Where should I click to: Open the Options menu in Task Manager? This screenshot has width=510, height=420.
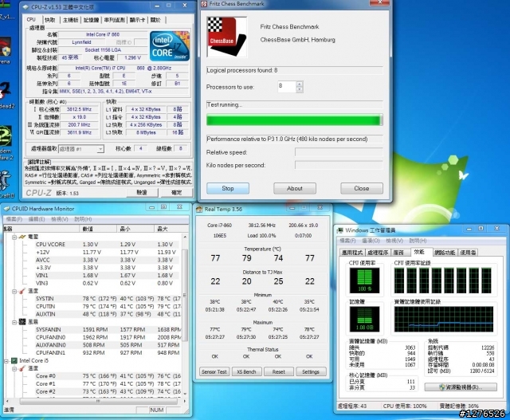pos(371,241)
